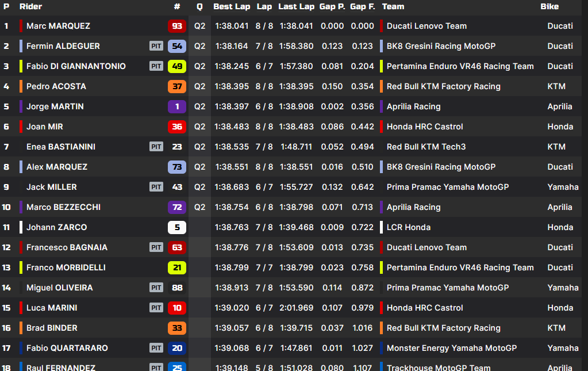Select rider name Jorge MARTIN
The height and width of the screenshot is (371, 588).
click(55, 106)
